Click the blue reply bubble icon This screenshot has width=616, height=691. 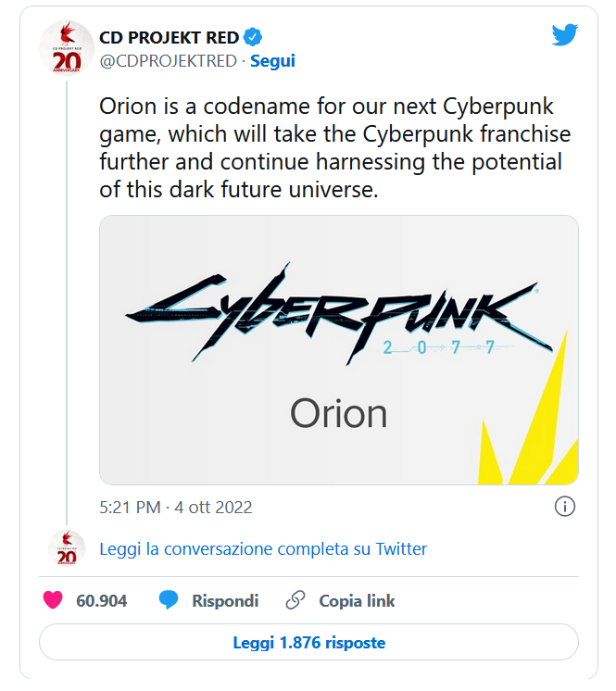(169, 600)
